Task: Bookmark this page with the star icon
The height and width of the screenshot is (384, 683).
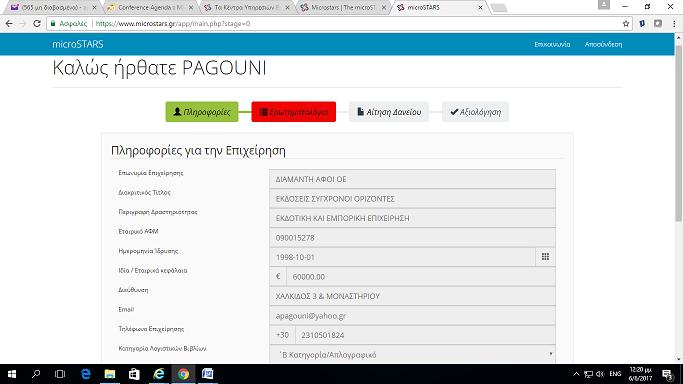Action: point(626,24)
